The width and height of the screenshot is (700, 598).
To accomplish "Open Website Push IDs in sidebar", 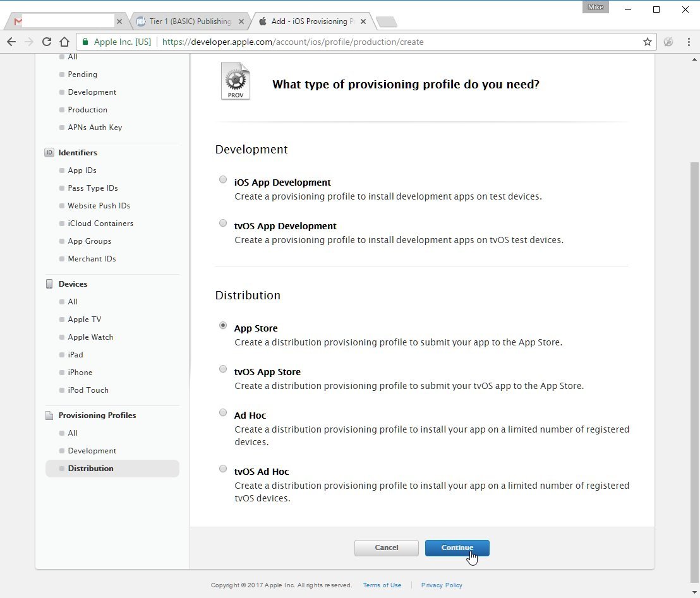I will click(x=99, y=206).
